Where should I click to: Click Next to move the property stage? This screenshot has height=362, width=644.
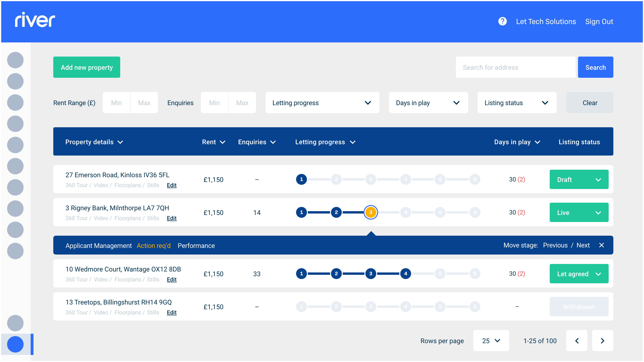[583, 245]
